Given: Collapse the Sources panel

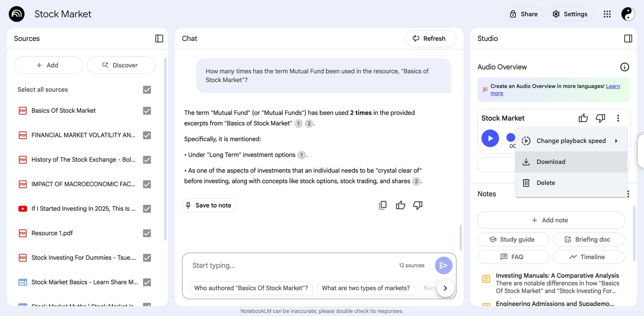Looking at the screenshot, I should pos(159,39).
